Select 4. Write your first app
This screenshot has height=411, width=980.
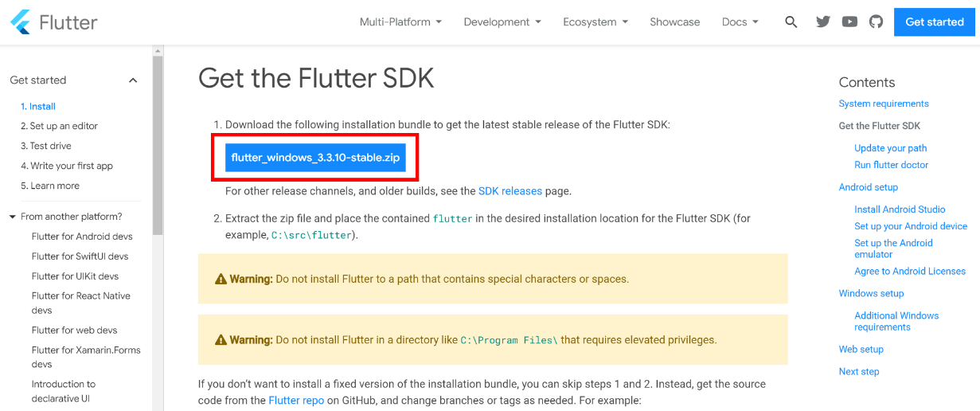pyautogui.click(x=67, y=166)
